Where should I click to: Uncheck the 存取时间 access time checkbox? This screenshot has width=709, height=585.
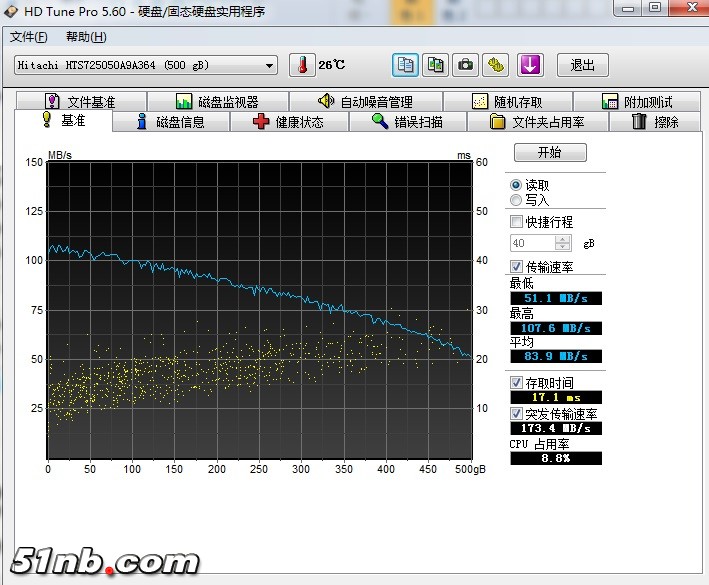click(516, 383)
